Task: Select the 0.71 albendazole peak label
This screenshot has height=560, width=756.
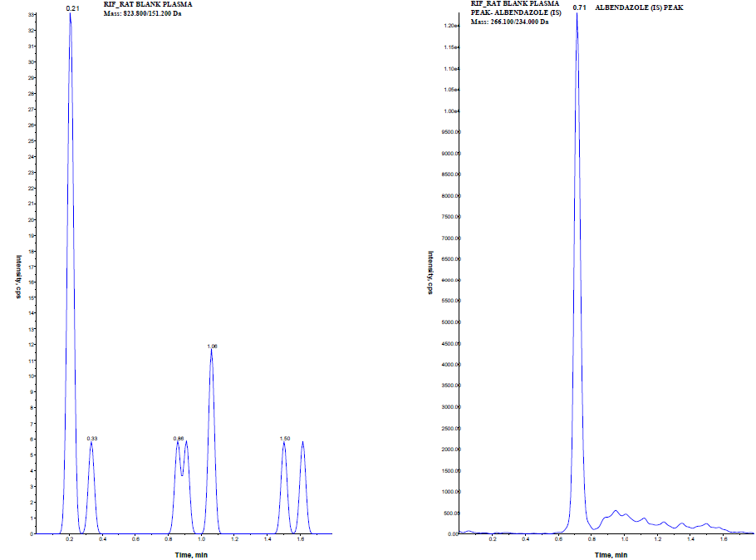Action: (x=579, y=7)
